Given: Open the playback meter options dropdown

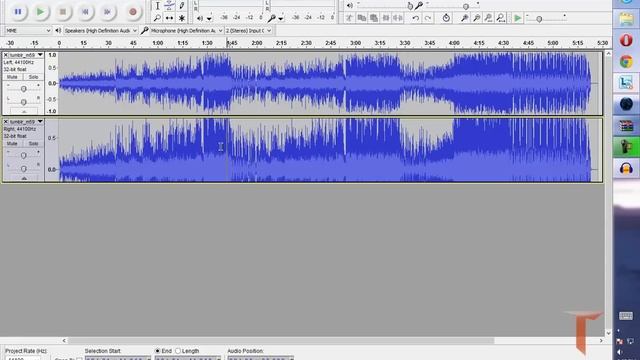Looking at the screenshot, I should 209,19.
